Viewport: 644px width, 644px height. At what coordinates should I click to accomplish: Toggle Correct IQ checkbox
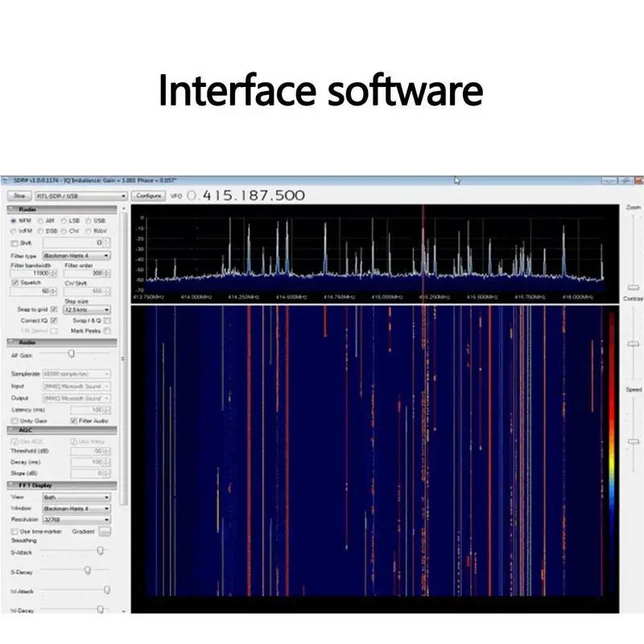coord(54,320)
